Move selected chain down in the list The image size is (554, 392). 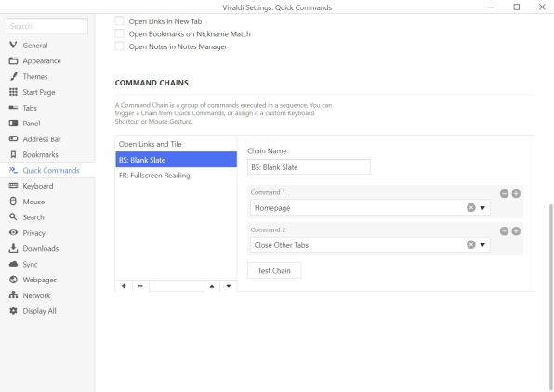pos(229,286)
